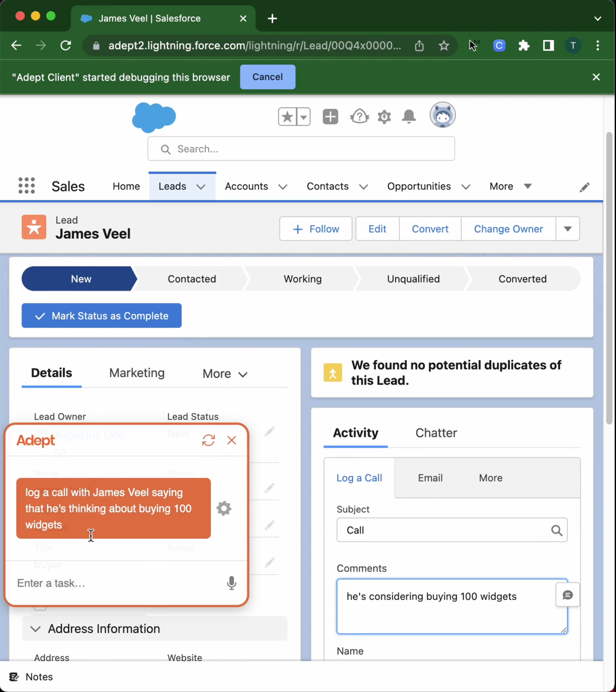Open the Setup gear icon in Salesforce header
Image resolution: width=616 pixels, height=692 pixels.
point(384,117)
